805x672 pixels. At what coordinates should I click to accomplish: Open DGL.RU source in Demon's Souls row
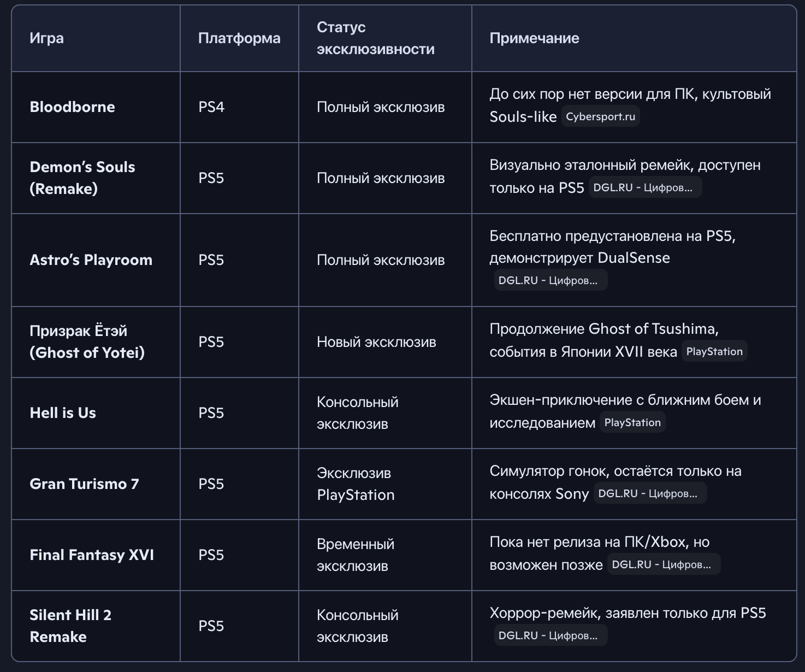coord(644,187)
